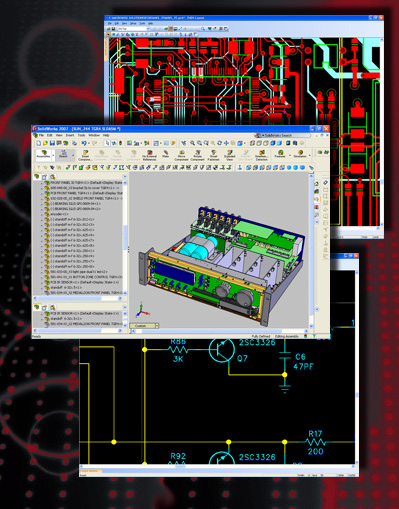Expand the encoder<1> tree node

(42, 214)
